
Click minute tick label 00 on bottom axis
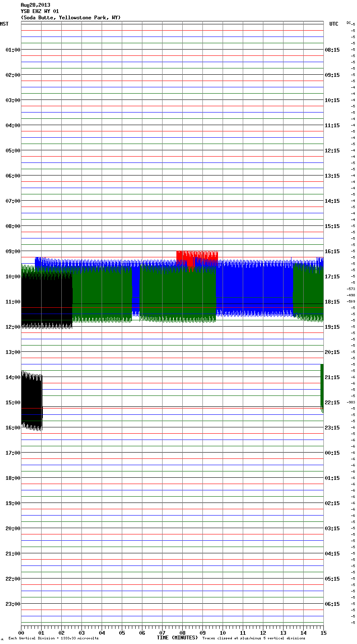[21, 633]
